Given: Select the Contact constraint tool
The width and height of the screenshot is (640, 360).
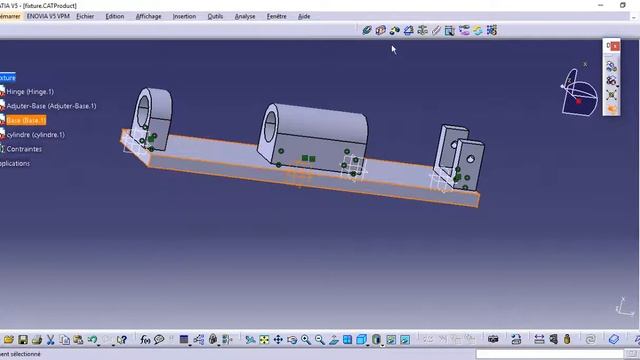Looking at the screenshot, I should [380, 30].
